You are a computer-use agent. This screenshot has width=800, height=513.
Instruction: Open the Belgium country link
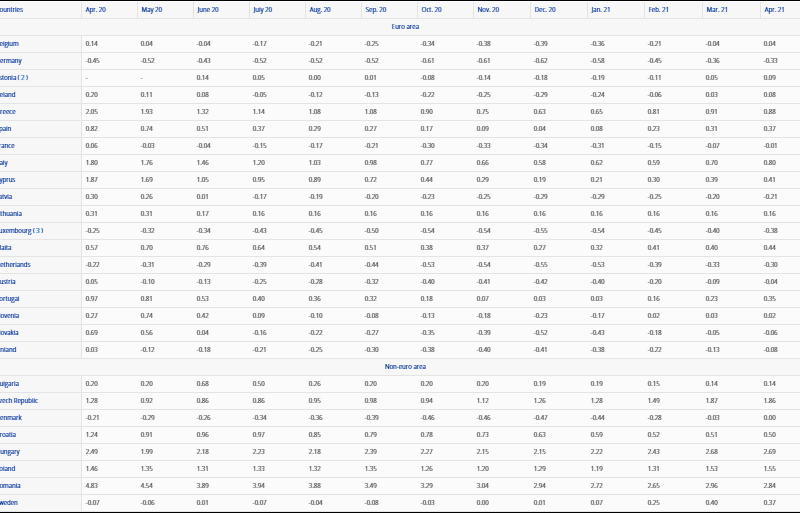coord(10,44)
